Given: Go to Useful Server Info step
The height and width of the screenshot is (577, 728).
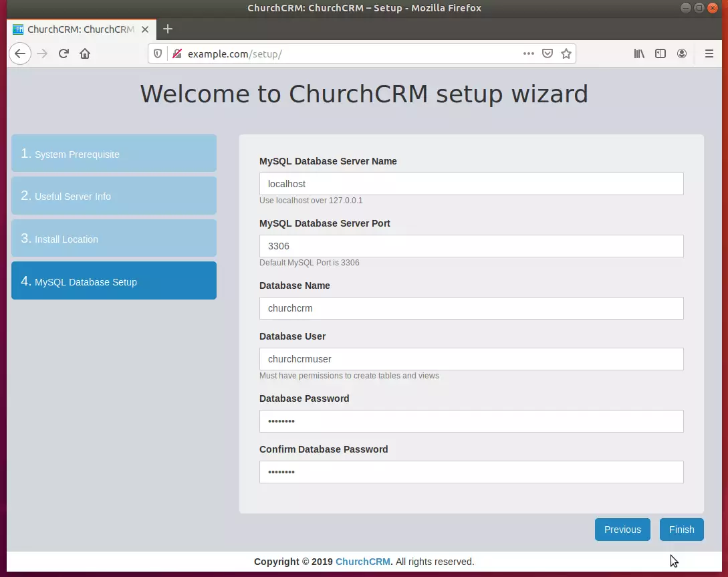Looking at the screenshot, I should (114, 195).
